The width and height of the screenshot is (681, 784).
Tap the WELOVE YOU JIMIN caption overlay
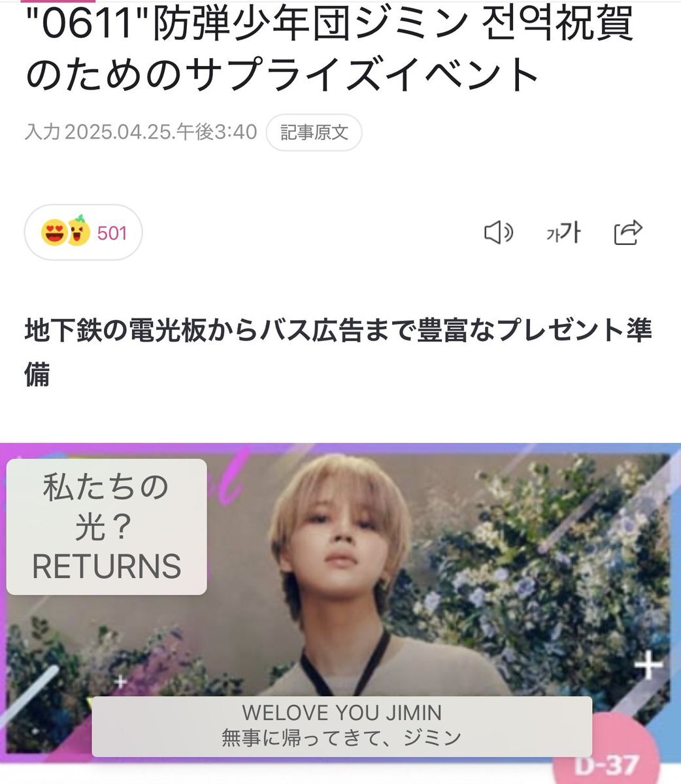342,726
